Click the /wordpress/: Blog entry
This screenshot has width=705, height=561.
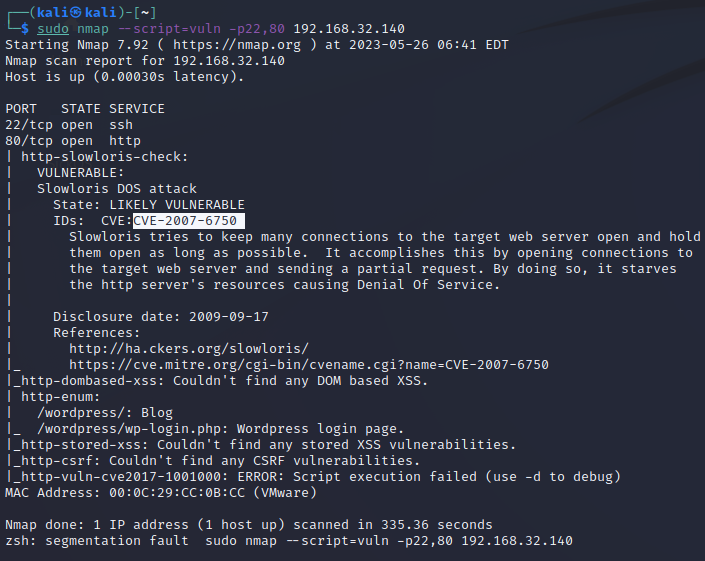click(104, 412)
